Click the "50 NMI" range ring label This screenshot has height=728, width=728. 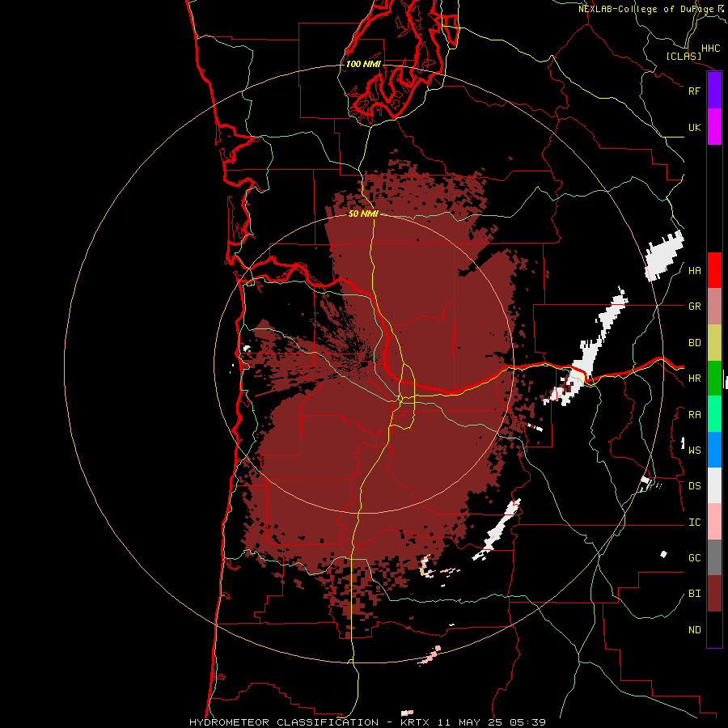pos(363,214)
